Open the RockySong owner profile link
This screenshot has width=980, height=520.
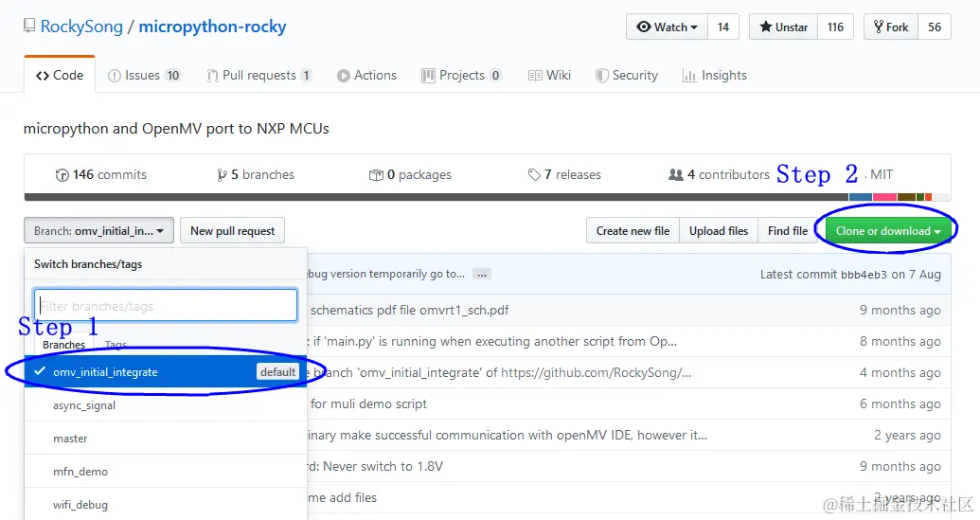[81, 27]
